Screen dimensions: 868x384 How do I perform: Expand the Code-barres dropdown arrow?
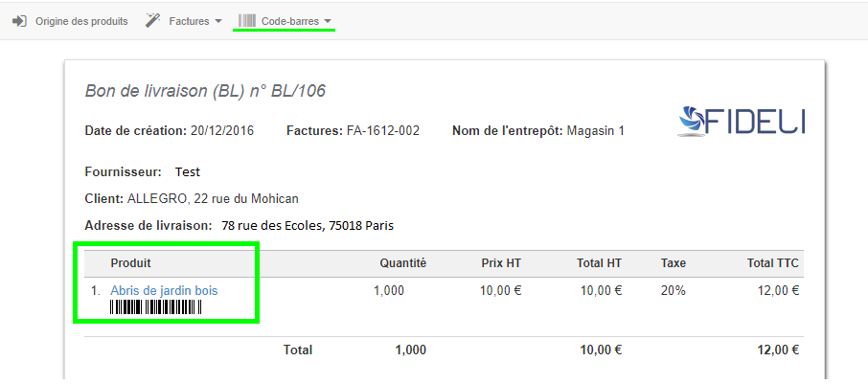tap(329, 21)
